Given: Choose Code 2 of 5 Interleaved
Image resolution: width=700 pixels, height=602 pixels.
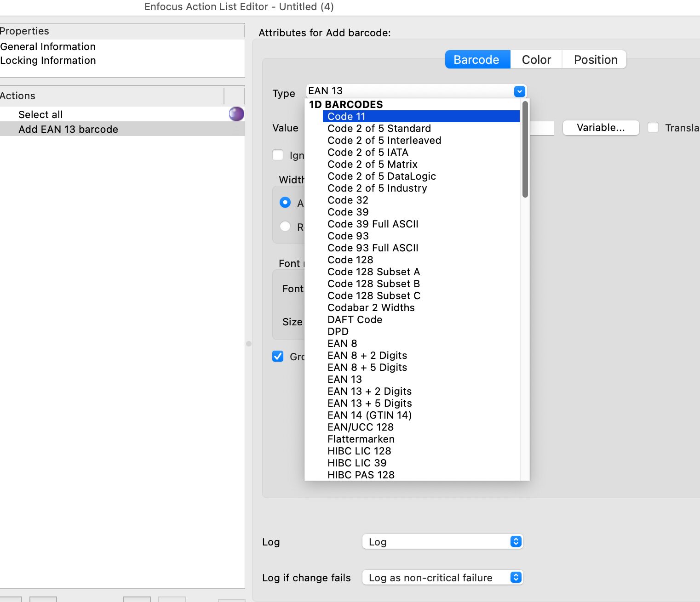Looking at the screenshot, I should tap(384, 140).
